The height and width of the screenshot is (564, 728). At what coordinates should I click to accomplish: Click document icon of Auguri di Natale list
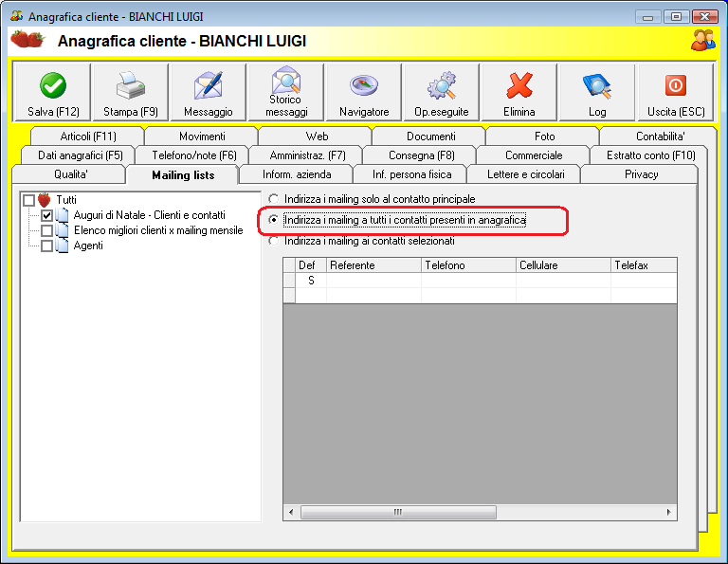62,215
